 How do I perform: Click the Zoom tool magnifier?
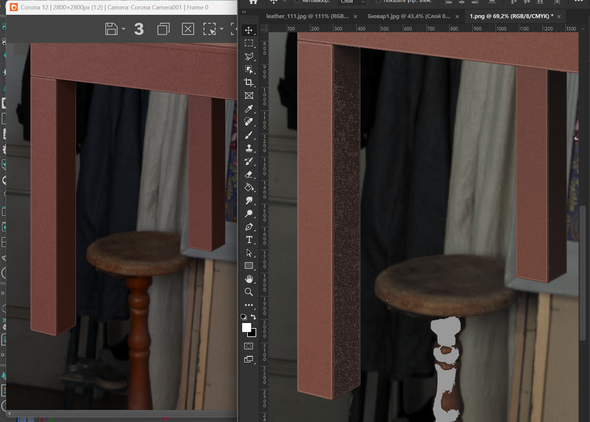point(249,292)
